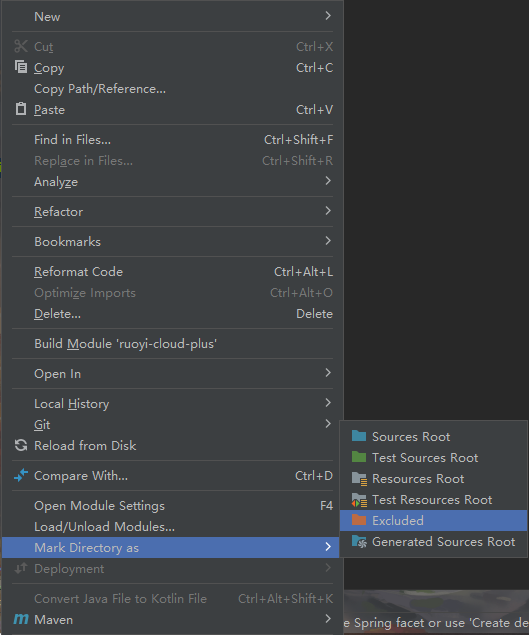This screenshot has width=529, height=635.
Task: Mark directory as Test Resources Root
Action: pos(433,500)
